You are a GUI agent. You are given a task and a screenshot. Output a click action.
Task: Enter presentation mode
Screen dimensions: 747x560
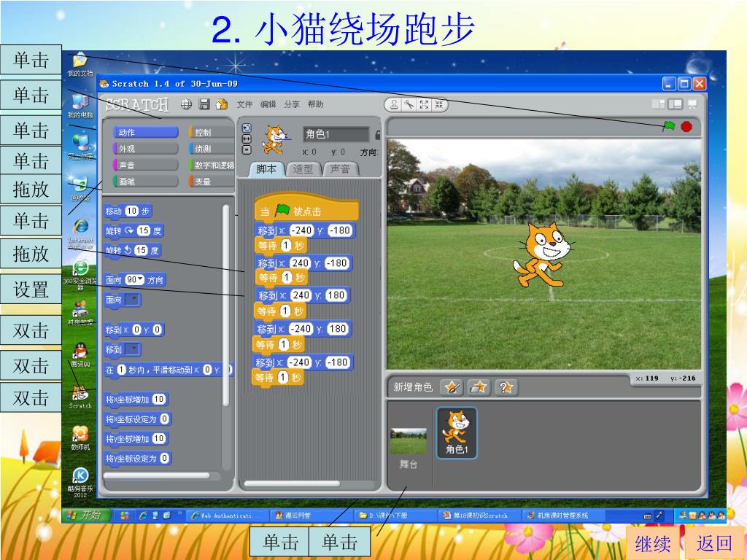692,104
